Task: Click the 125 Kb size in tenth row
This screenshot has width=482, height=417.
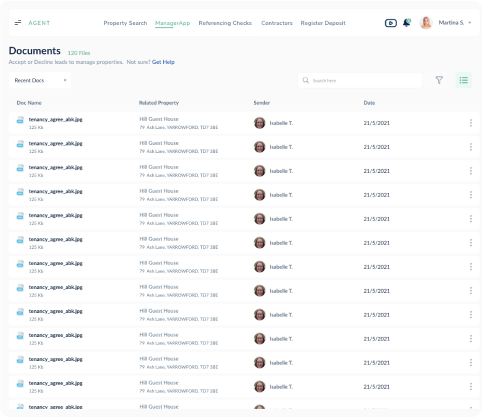Action: point(36,343)
